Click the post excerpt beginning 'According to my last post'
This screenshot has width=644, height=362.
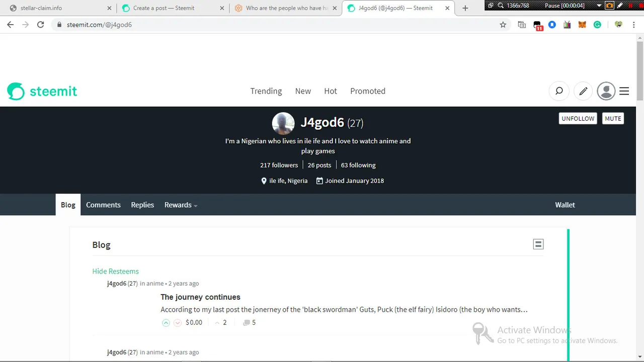pos(344,309)
